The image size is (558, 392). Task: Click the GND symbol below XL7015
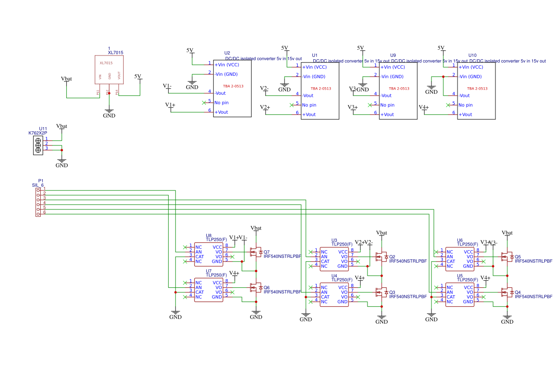point(109,113)
